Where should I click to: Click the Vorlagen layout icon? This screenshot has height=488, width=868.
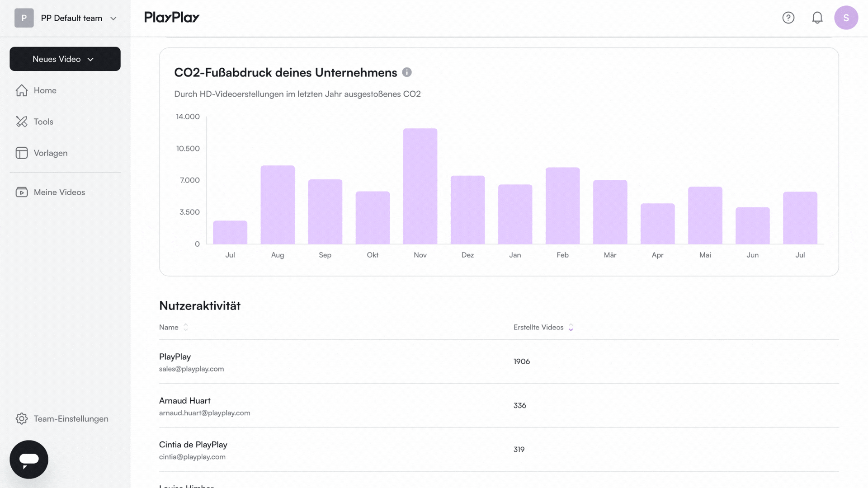pyautogui.click(x=22, y=153)
